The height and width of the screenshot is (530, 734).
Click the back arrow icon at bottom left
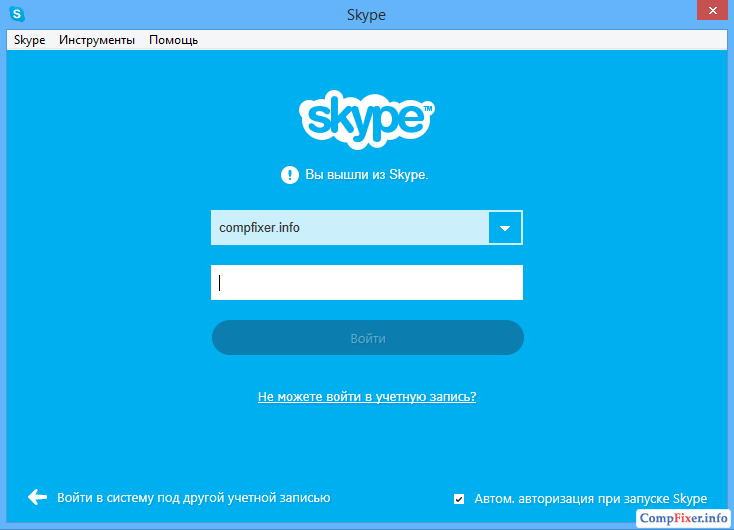37,497
